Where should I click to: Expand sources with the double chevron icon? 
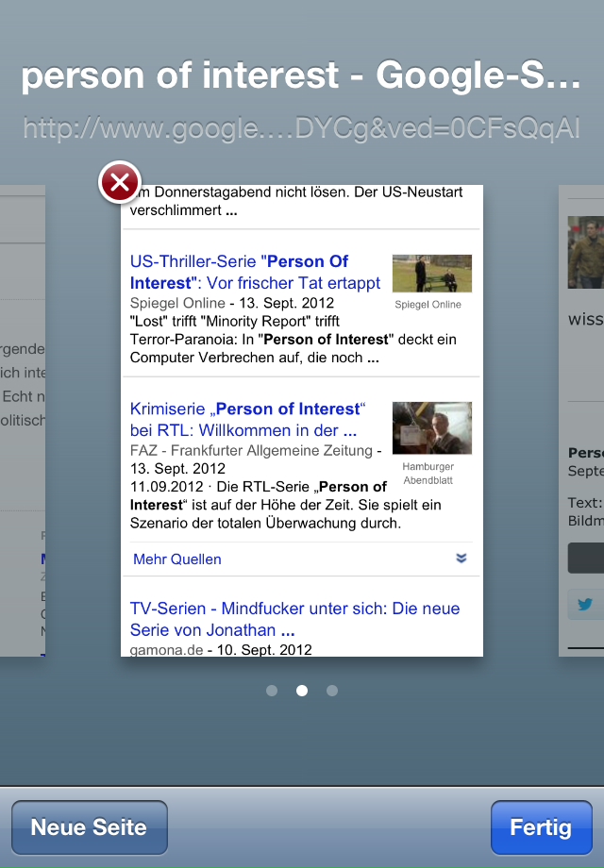tap(461, 559)
